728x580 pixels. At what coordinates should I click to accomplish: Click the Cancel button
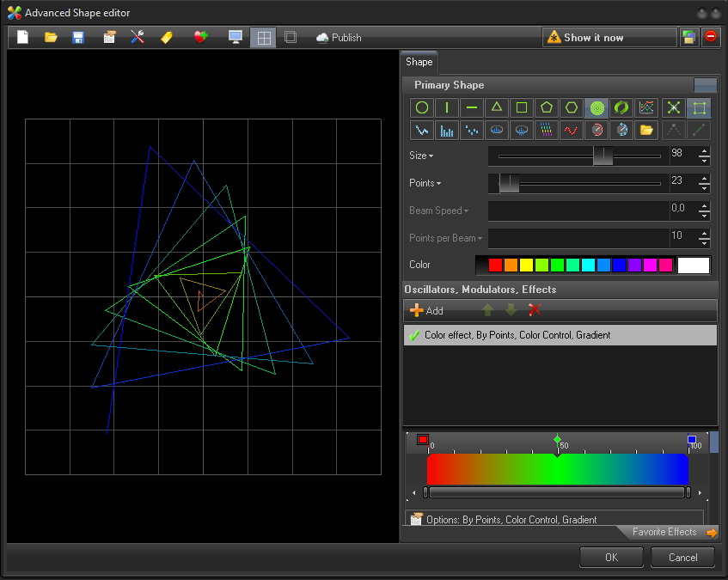(683, 557)
